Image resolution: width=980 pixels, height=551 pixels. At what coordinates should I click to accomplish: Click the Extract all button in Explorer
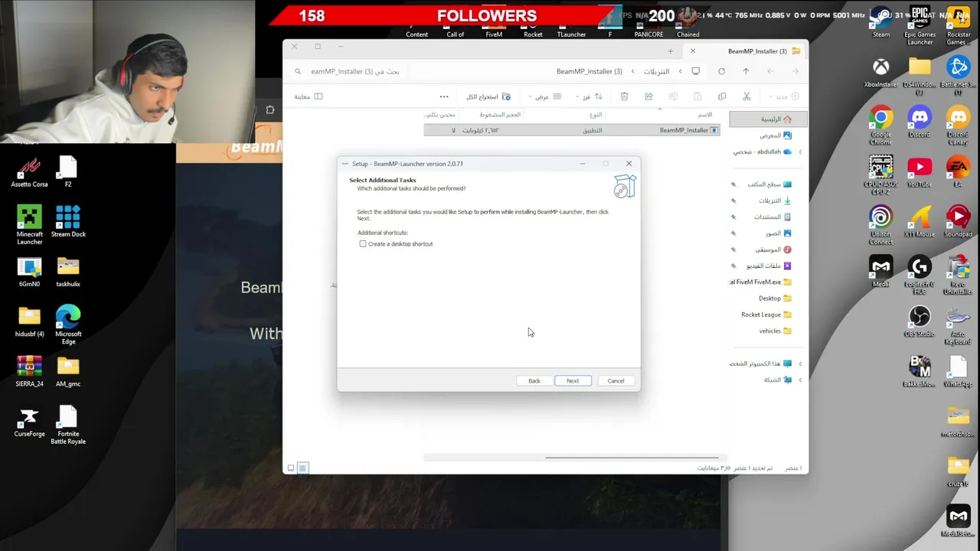488,96
